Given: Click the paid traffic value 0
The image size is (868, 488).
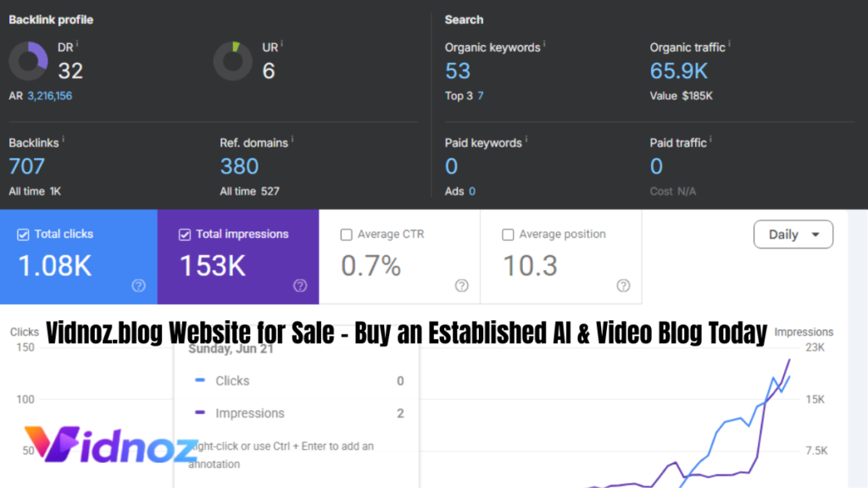Looking at the screenshot, I should coord(656,166).
